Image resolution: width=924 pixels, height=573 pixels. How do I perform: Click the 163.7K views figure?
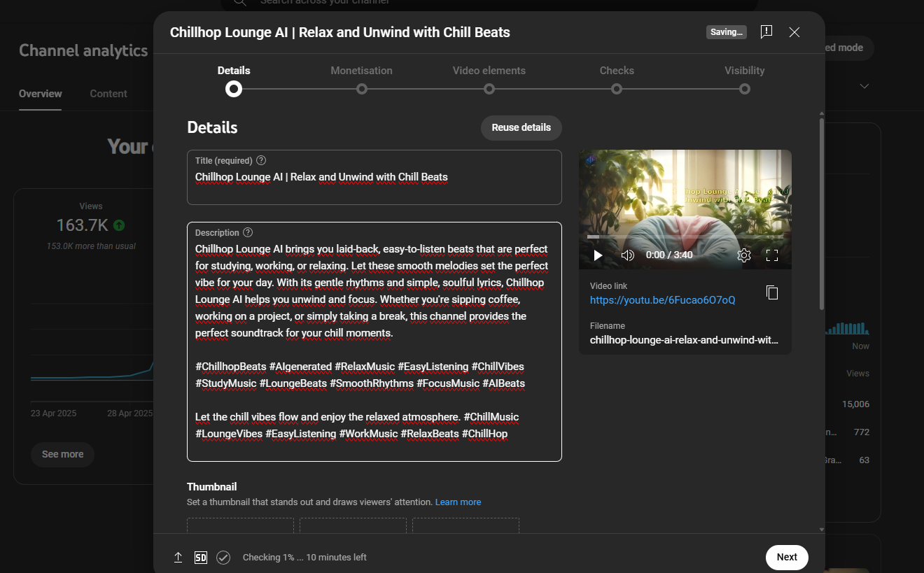tap(82, 225)
